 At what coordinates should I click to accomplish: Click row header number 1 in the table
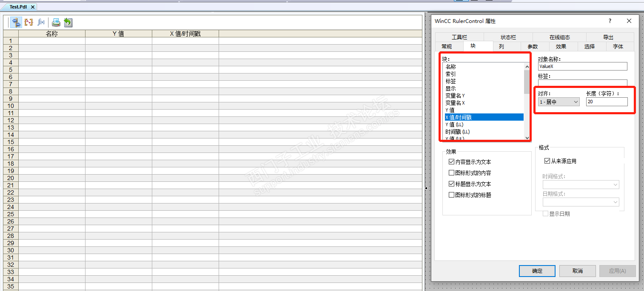11,41
